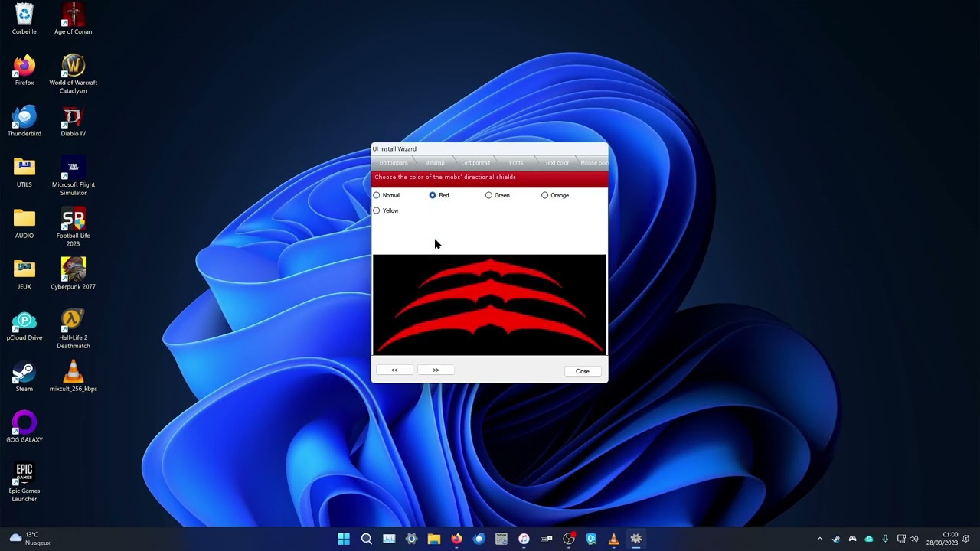Open the Text color wizard step
Viewport: 980px width, 551px height.
[x=557, y=163]
